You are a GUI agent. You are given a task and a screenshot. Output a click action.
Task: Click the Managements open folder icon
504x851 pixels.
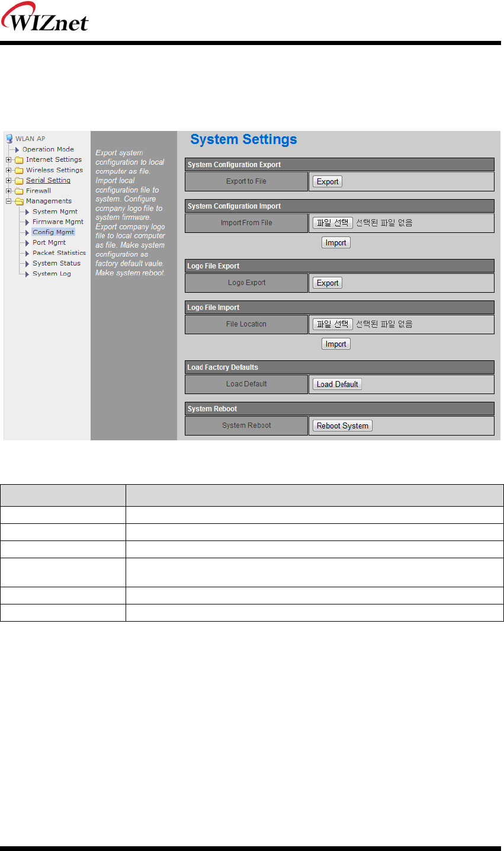pyautogui.click(x=19, y=201)
